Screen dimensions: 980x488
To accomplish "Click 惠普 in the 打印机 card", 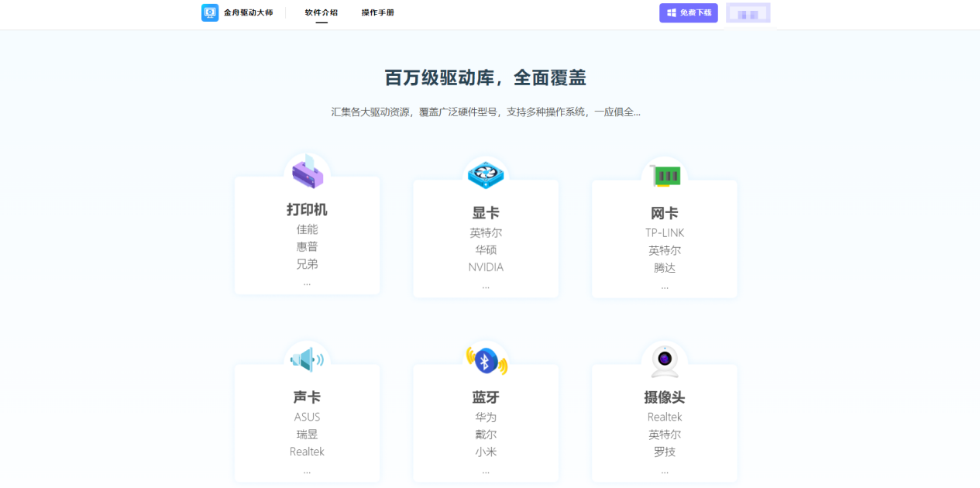I will click(x=308, y=246).
